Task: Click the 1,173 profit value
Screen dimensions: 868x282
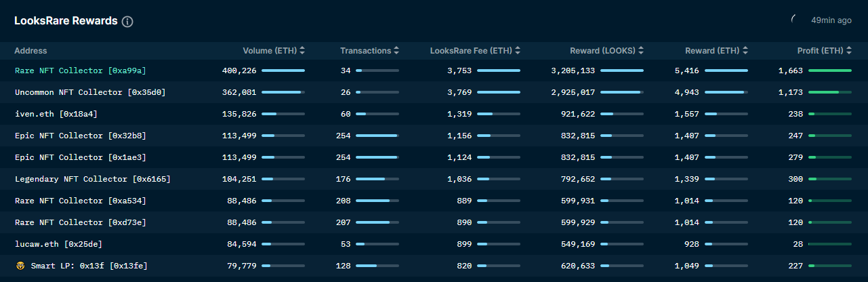Action: [x=791, y=92]
